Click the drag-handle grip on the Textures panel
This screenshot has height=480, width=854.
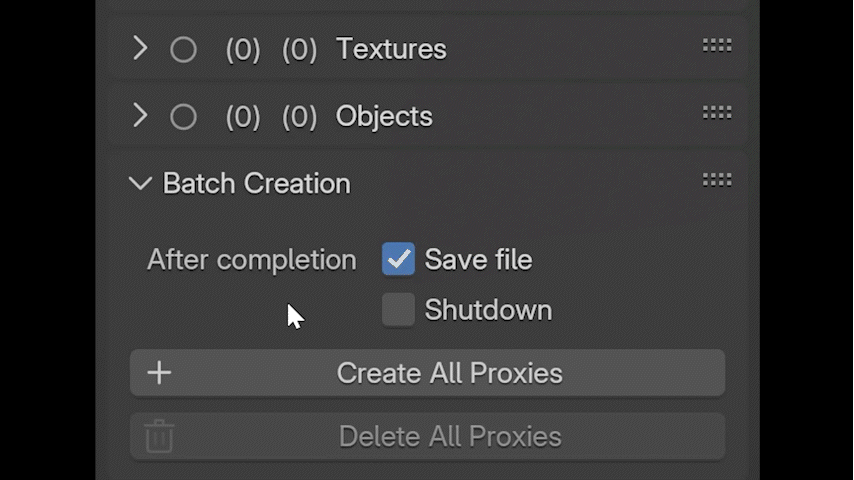tap(717, 46)
